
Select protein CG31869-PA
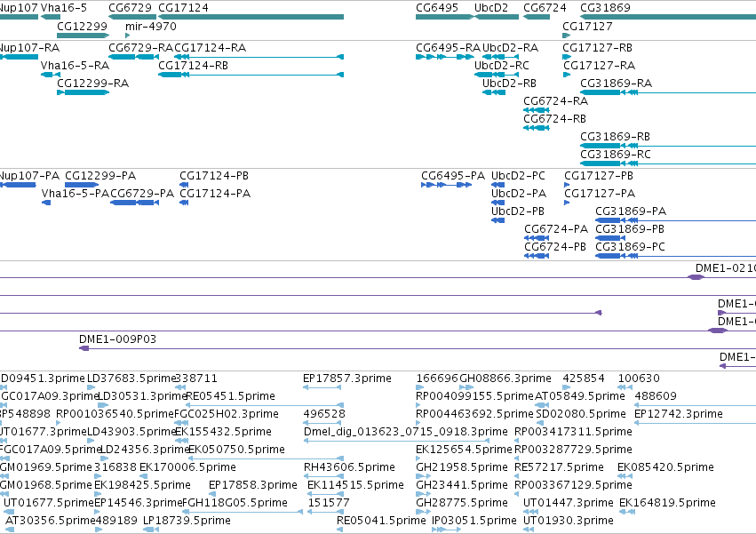tap(675, 220)
